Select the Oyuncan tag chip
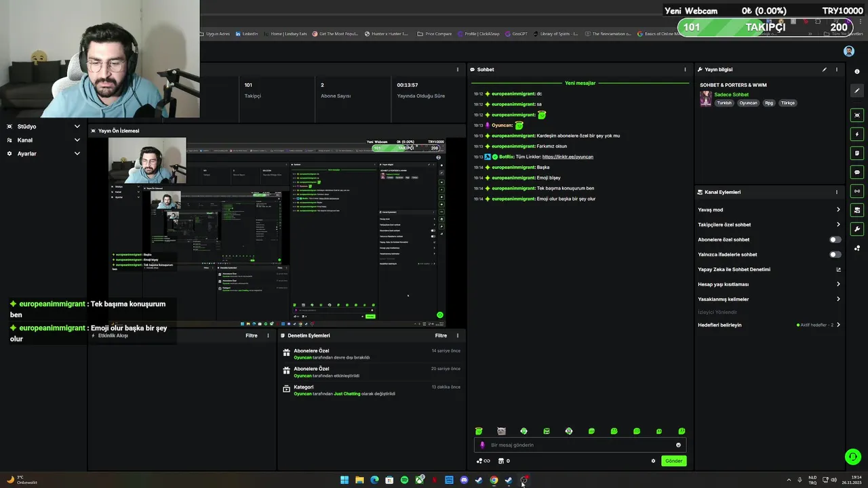The width and height of the screenshot is (868, 488). point(748,103)
